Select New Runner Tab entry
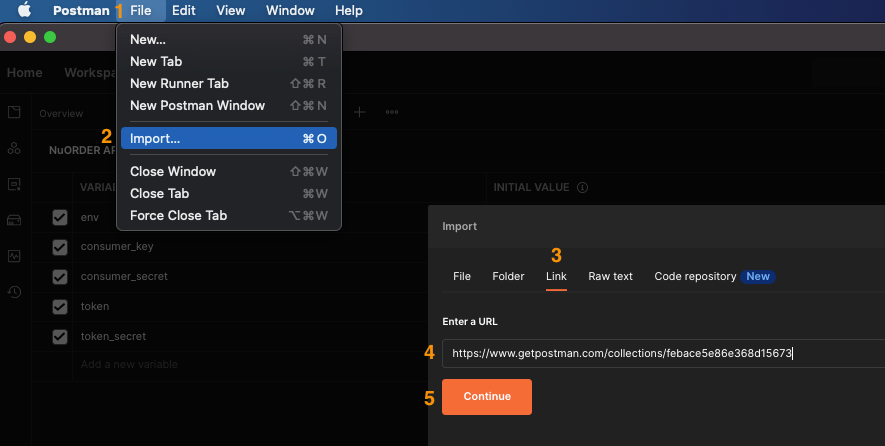This screenshot has width=885, height=446. pos(229,84)
